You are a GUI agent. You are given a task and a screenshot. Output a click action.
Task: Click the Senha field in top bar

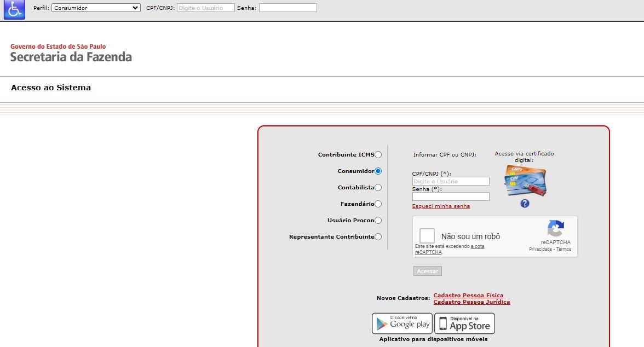(287, 8)
